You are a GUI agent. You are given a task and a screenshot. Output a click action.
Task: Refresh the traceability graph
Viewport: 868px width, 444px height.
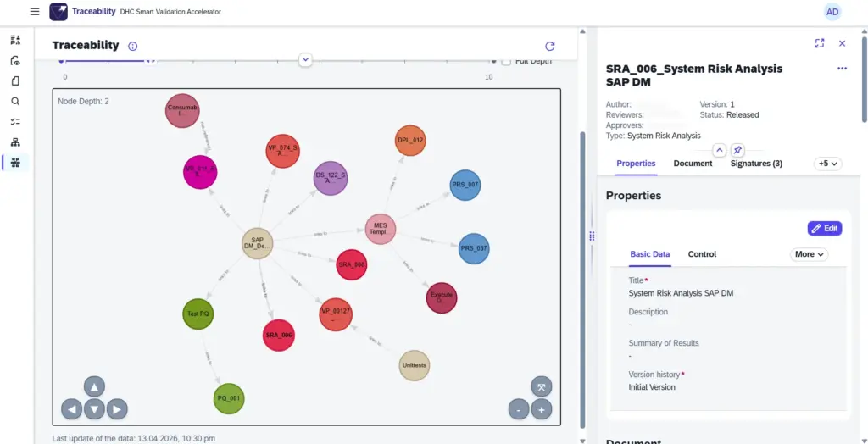549,46
